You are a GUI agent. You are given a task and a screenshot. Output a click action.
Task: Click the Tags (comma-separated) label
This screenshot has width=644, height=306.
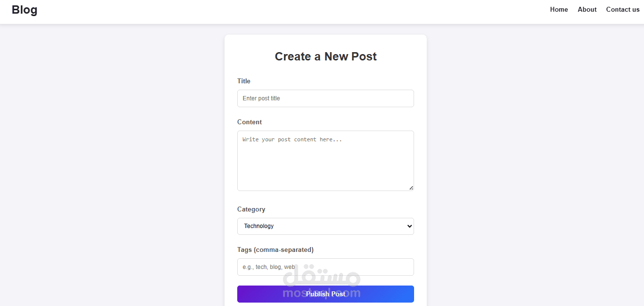[275, 249]
